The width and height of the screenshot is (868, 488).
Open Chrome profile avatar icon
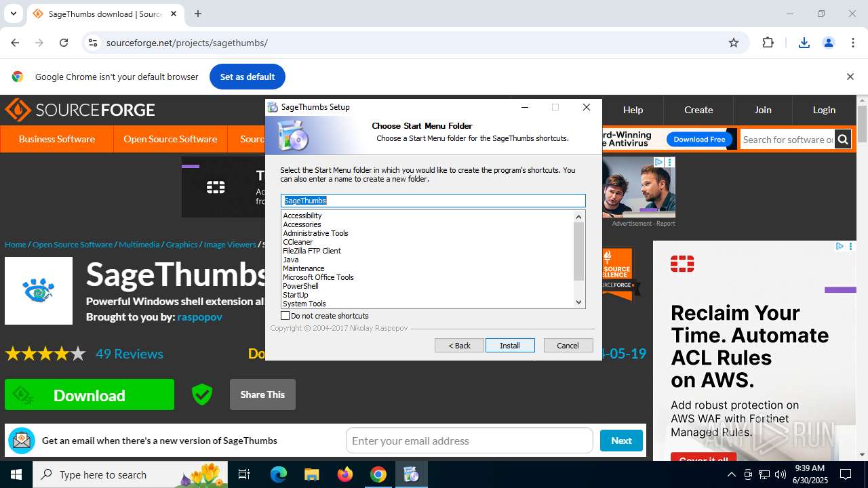(x=829, y=43)
